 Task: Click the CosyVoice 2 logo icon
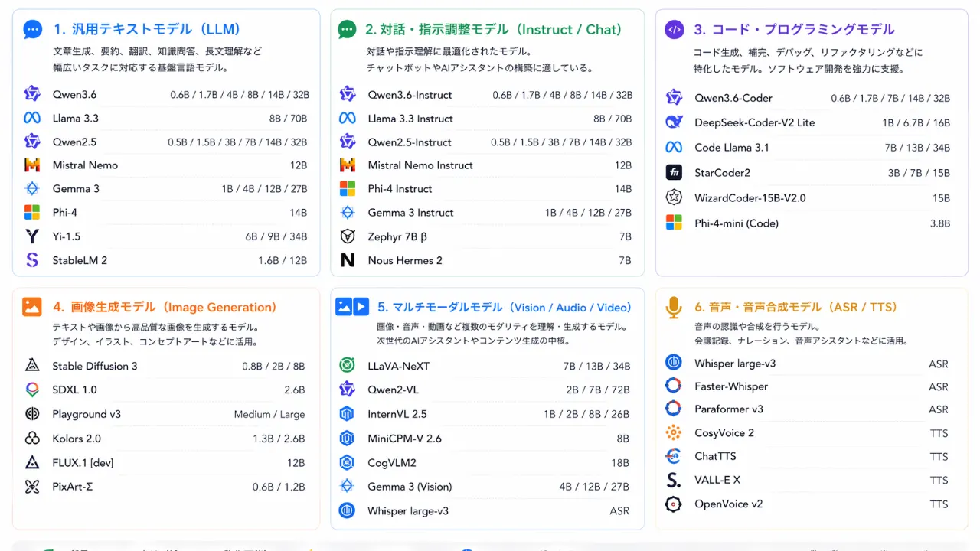tap(674, 432)
